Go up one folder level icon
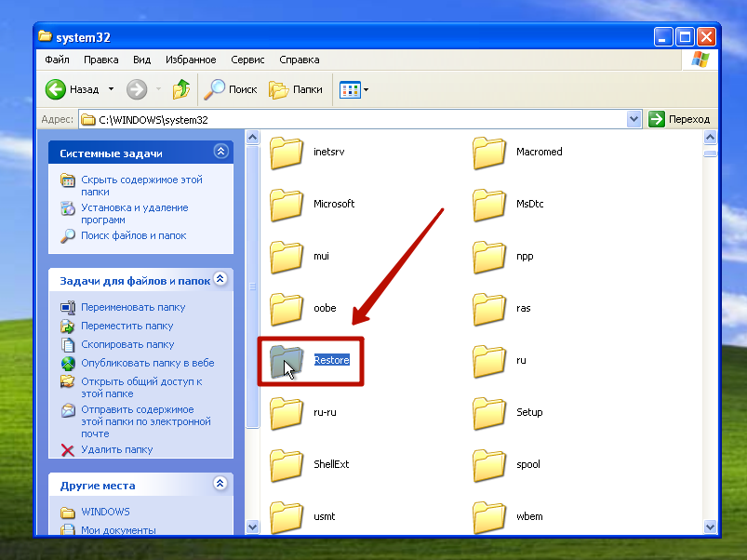 coord(181,89)
